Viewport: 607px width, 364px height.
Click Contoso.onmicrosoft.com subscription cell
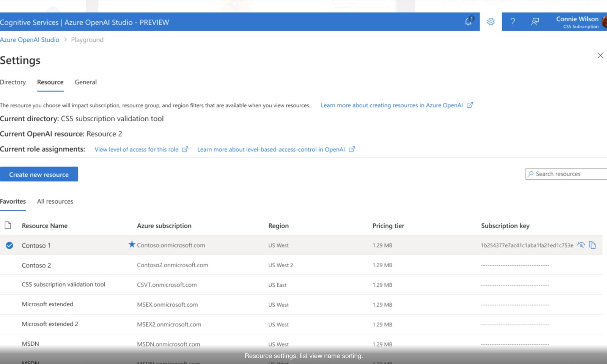click(171, 245)
